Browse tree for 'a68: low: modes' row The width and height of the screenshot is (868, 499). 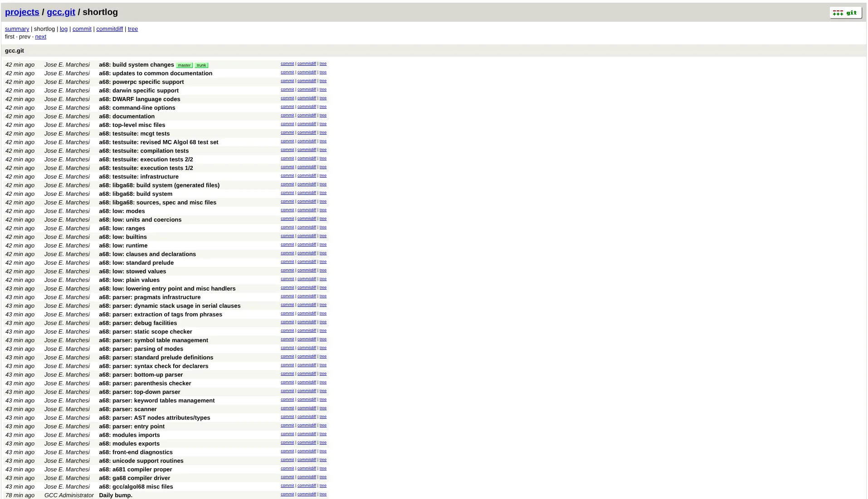pos(323,210)
